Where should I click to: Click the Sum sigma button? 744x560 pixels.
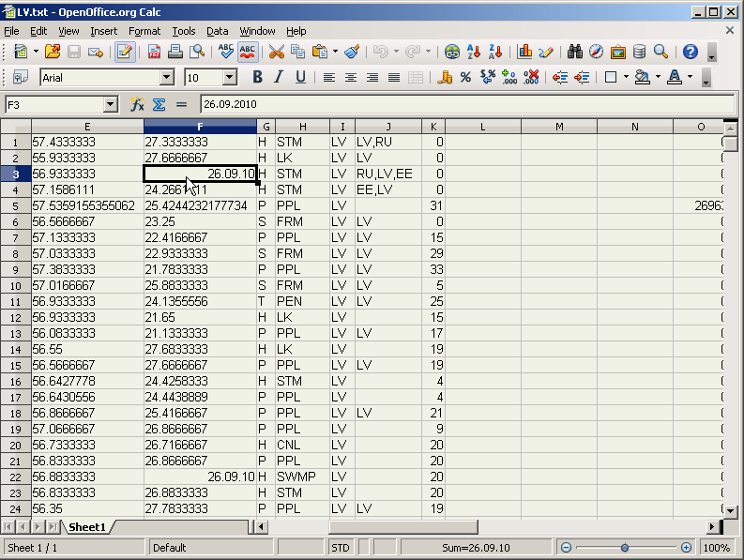[x=159, y=104]
